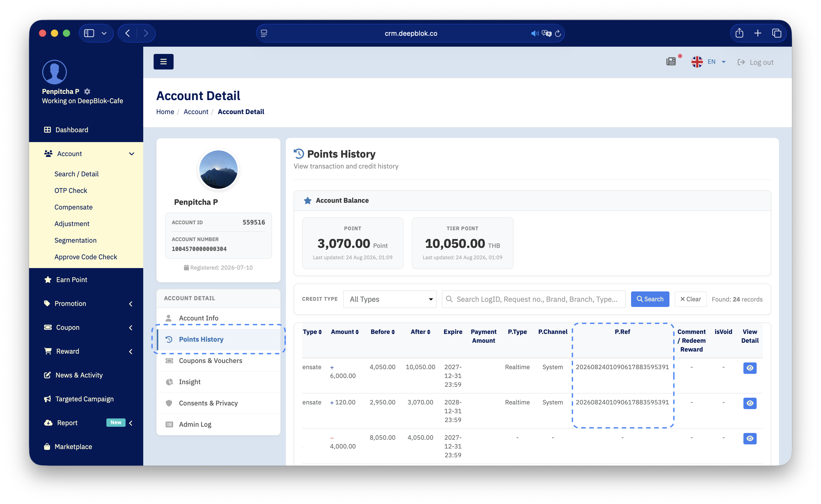
Task: Click the user avatar in sidebar
Action: (x=54, y=72)
